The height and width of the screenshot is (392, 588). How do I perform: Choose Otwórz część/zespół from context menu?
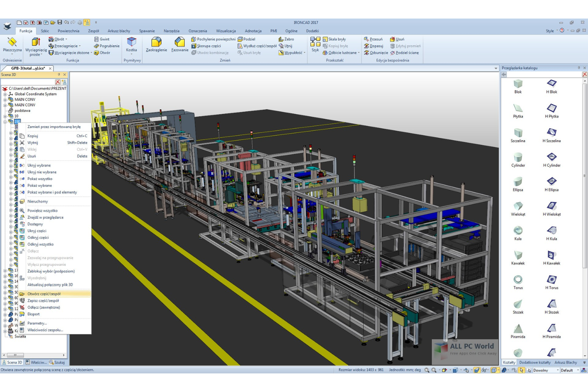(55, 294)
